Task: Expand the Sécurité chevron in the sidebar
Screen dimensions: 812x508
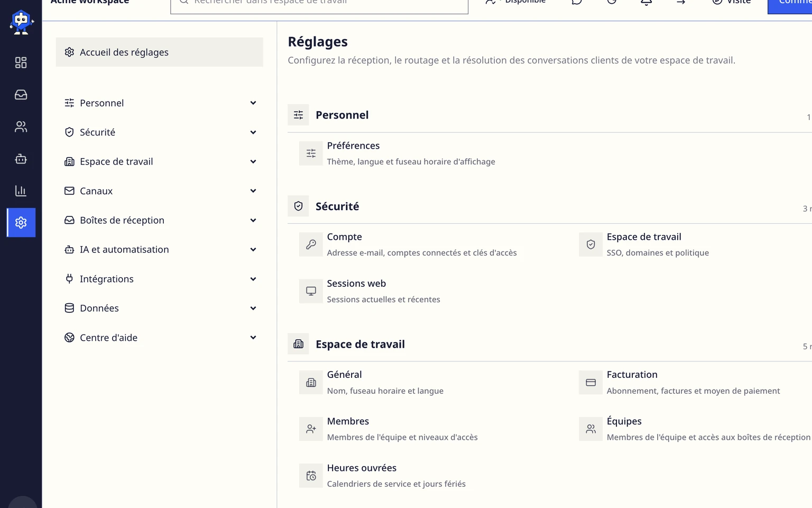Action: [253, 132]
